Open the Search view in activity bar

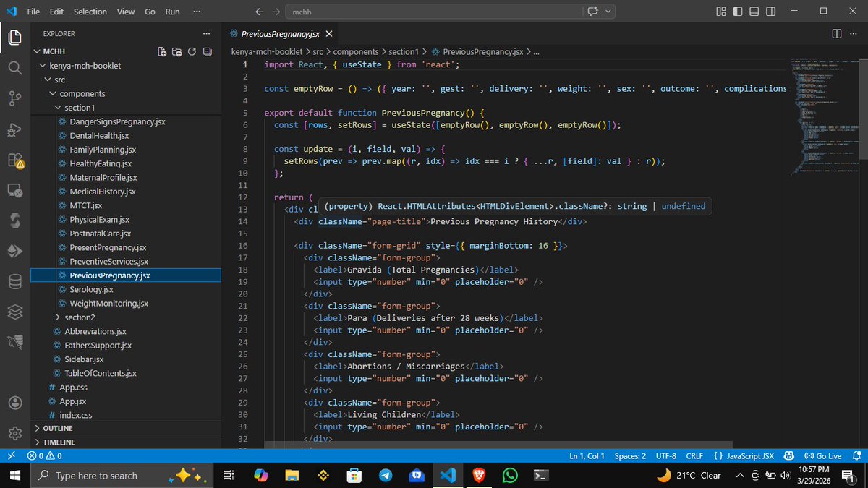14,67
